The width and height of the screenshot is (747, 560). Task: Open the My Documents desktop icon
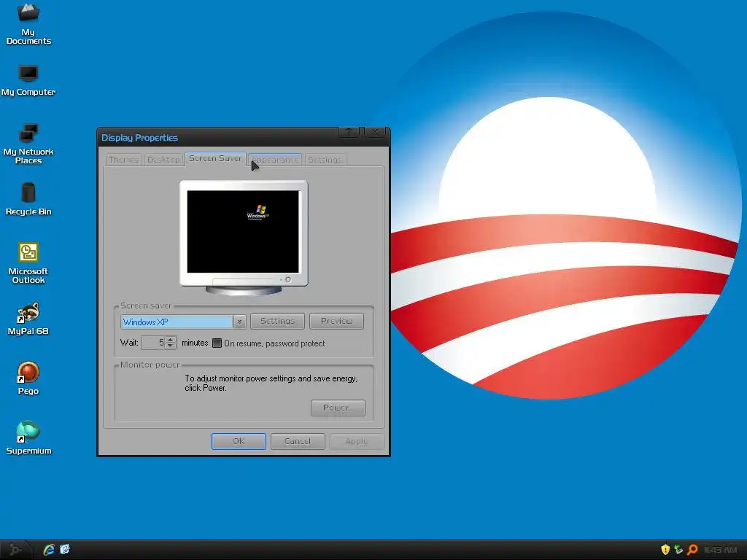28,24
